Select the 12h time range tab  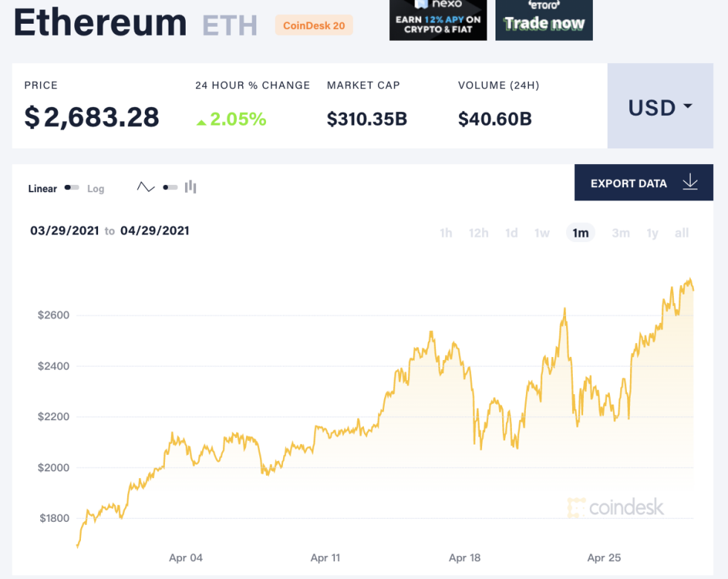pyautogui.click(x=478, y=232)
